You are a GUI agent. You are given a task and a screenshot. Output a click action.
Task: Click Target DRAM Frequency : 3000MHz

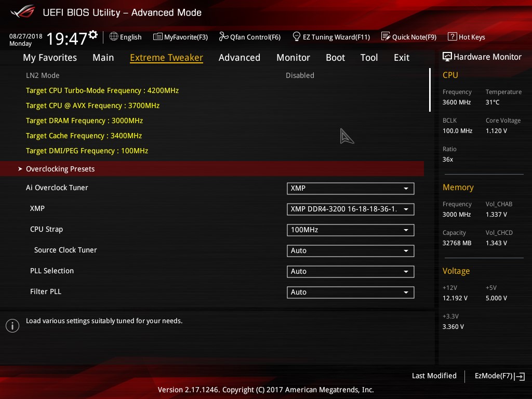pyautogui.click(x=85, y=121)
